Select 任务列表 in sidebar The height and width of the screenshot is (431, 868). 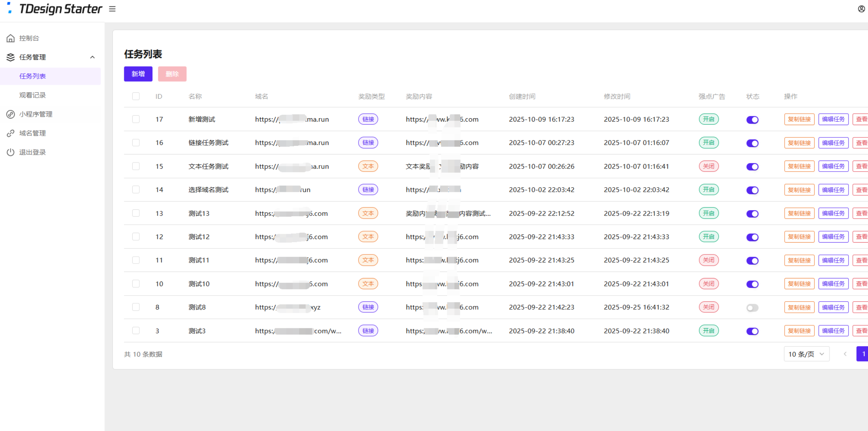33,76
